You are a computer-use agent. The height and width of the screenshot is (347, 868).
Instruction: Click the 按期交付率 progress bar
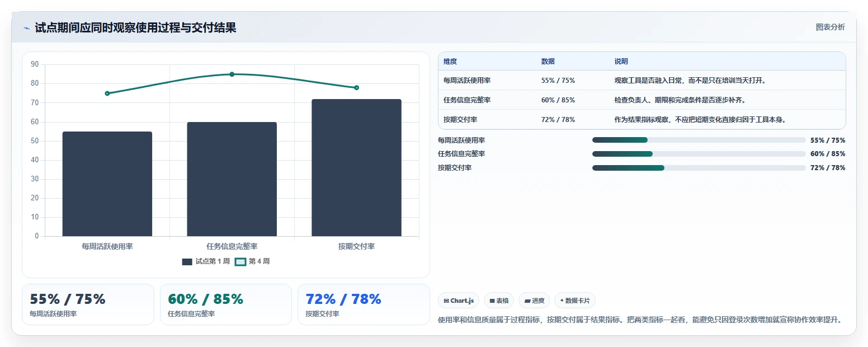click(699, 168)
